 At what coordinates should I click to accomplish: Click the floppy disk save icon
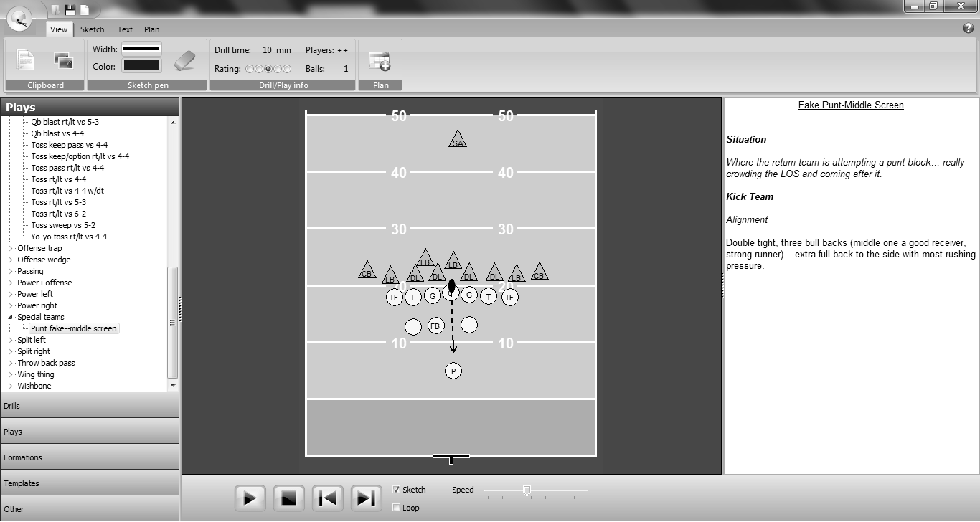tap(70, 10)
